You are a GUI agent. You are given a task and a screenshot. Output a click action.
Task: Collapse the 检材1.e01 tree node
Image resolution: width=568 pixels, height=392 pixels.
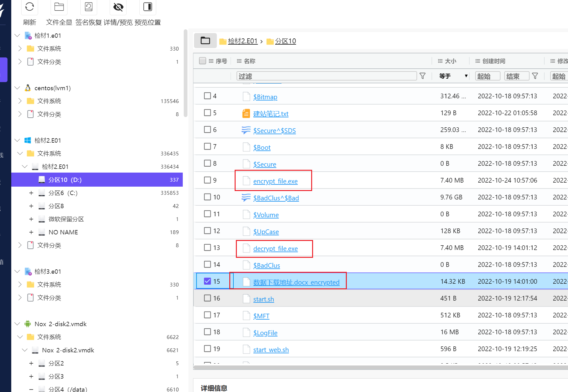click(17, 36)
